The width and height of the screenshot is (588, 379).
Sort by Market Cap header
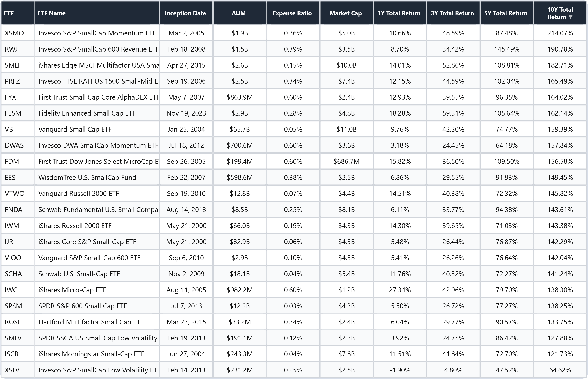345,13
